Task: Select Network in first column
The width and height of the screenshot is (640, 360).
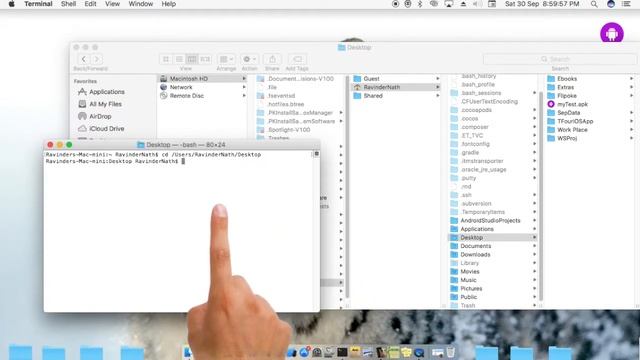Action: coord(202,87)
